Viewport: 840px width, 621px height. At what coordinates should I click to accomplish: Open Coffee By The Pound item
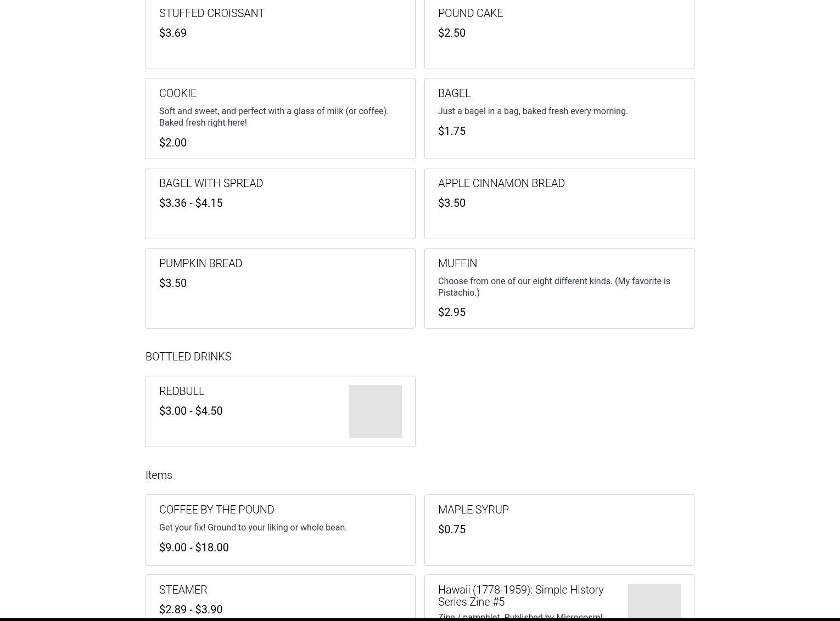280,530
